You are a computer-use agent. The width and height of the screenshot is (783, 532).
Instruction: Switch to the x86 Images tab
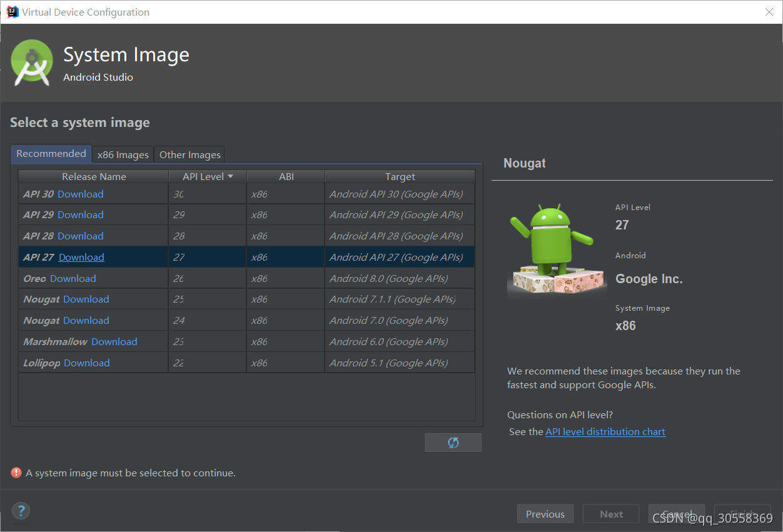click(123, 154)
